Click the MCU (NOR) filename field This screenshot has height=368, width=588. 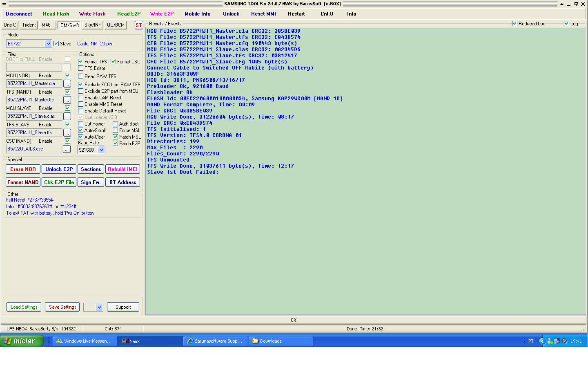[34, 83]
